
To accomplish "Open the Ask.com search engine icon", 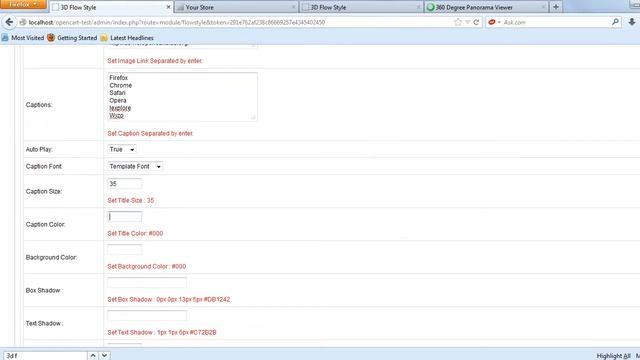I will click(492, 22).
